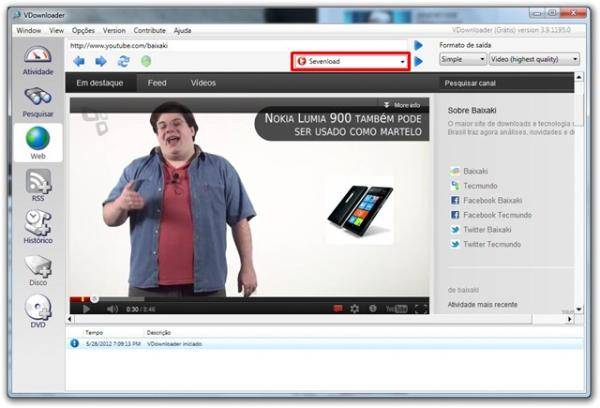Open the Twitter Baixaki link

[x=487, y=229]
